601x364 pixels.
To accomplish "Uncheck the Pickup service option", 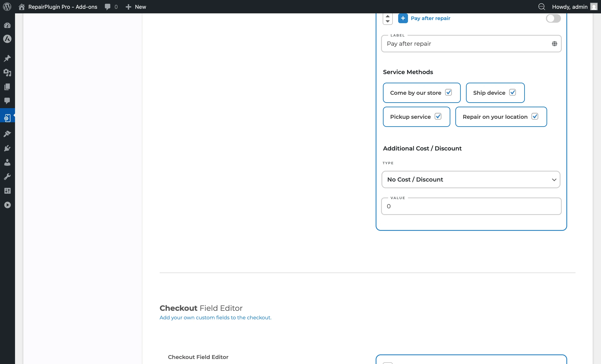I will tap(438, 117).
